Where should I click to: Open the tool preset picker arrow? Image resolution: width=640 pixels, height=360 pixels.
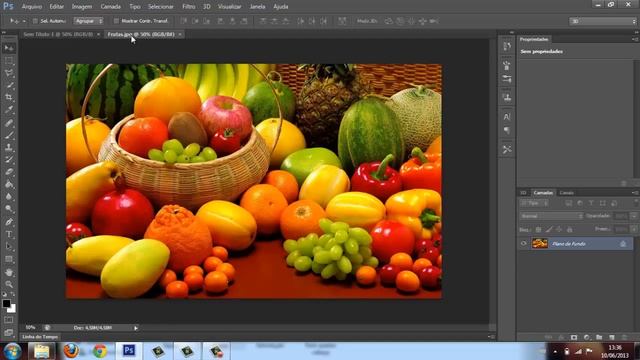click(24, 21)
